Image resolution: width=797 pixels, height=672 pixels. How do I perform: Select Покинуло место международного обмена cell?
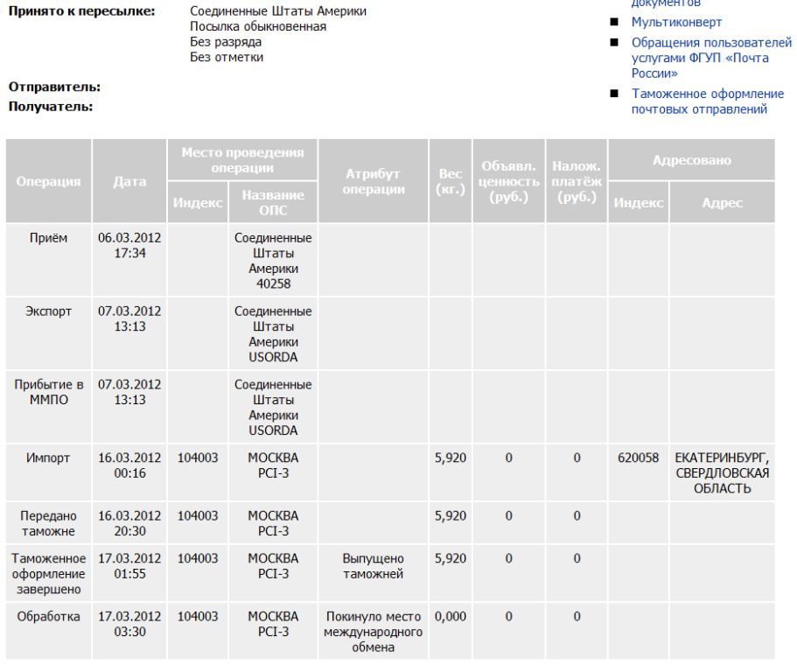[x=374, y=631]
